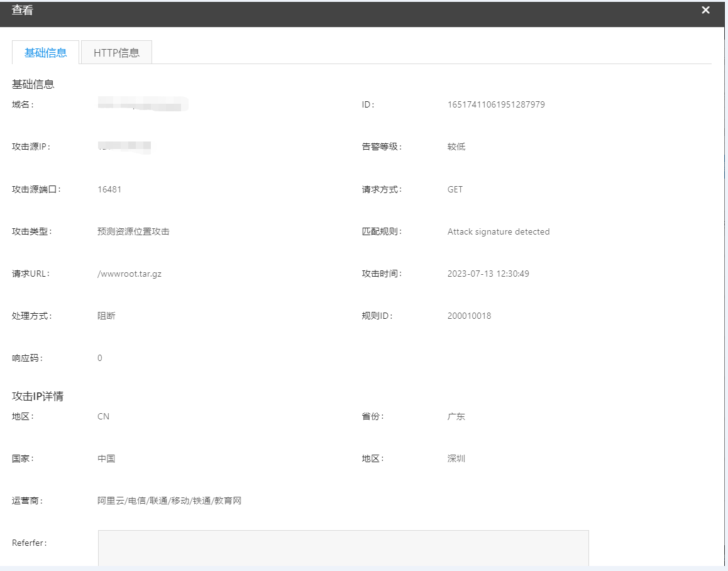This screenshot has width=728, height=571.
Task: Select the 基础信息 tab
Action: (46, 53)
